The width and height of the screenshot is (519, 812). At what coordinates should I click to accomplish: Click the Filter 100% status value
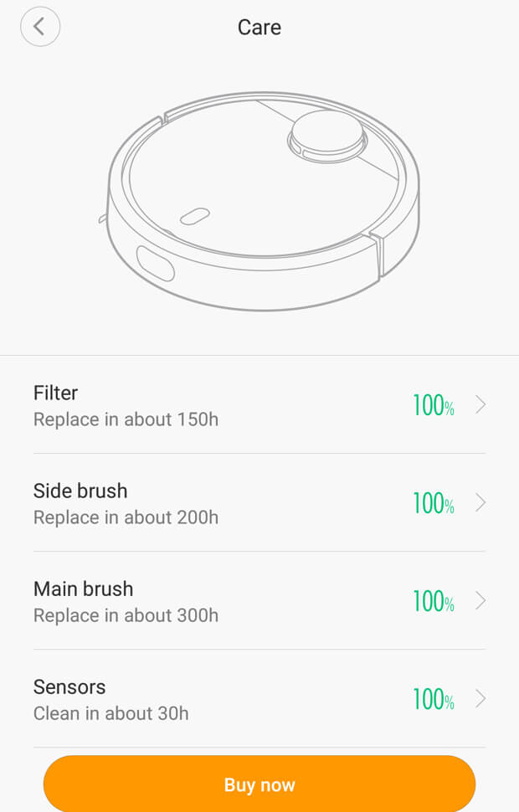[433, 406]
